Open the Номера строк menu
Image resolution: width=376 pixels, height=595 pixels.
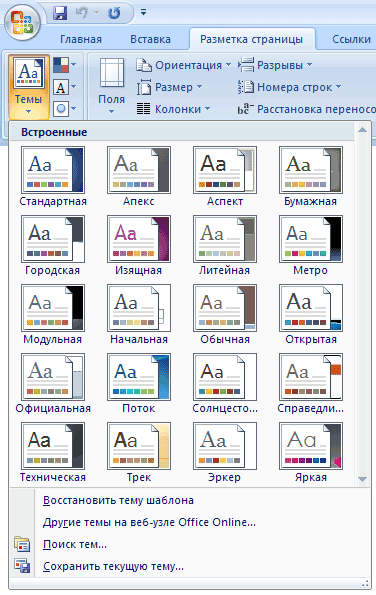point(289,87)
